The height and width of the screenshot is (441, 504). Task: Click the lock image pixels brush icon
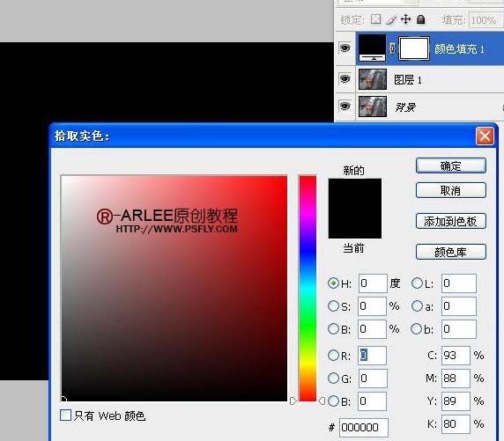pyautogui.click(x=391, y=20)
